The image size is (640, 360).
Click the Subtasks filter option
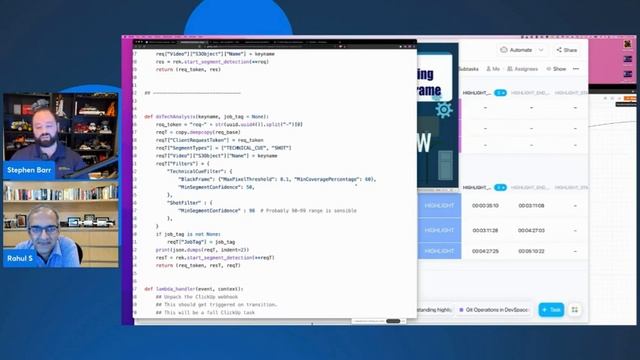click(468, 69)
